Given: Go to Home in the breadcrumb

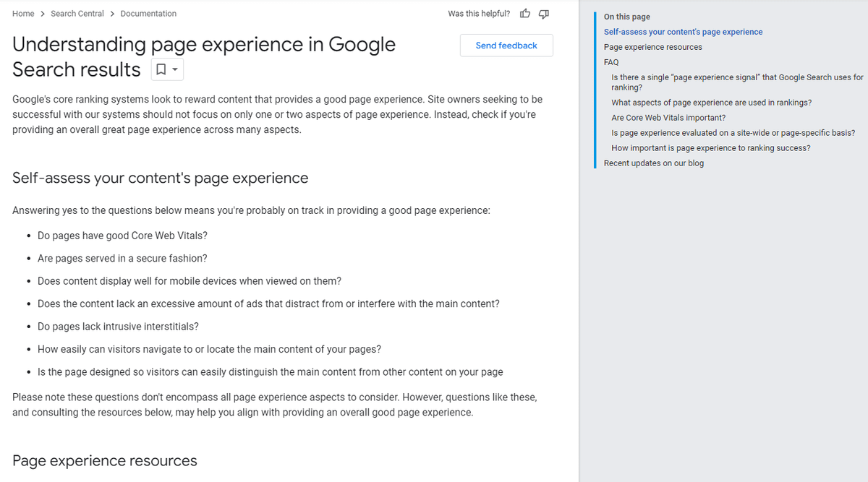Looking at the screenshot, I should tap(23, 14).
